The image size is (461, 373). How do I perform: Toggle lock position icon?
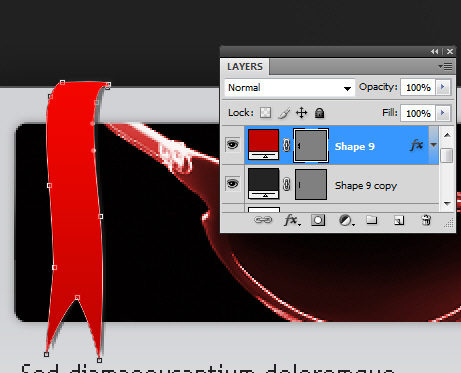[x=301, y=113]
